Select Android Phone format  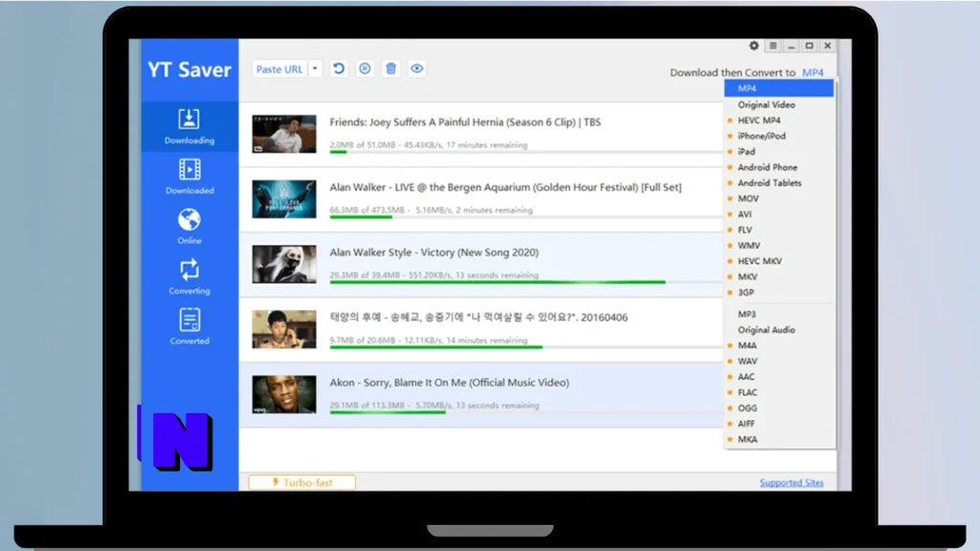coord(779,167)
